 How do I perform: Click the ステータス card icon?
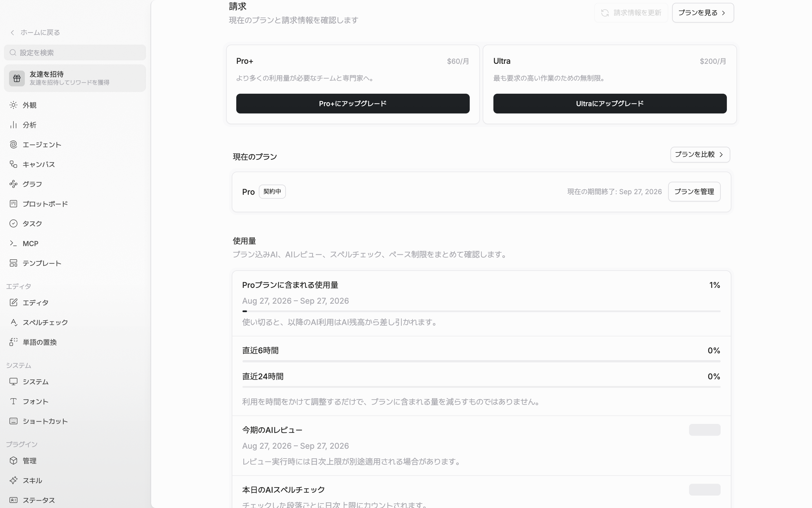(14, 500)
